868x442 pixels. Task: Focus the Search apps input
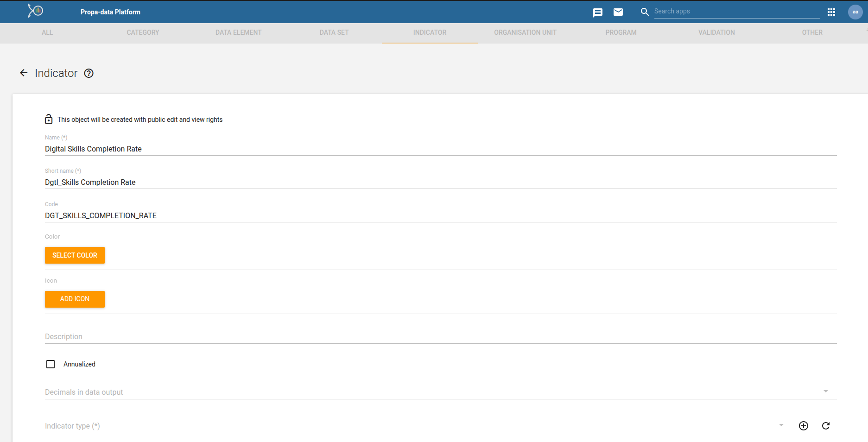coord(737,12)
